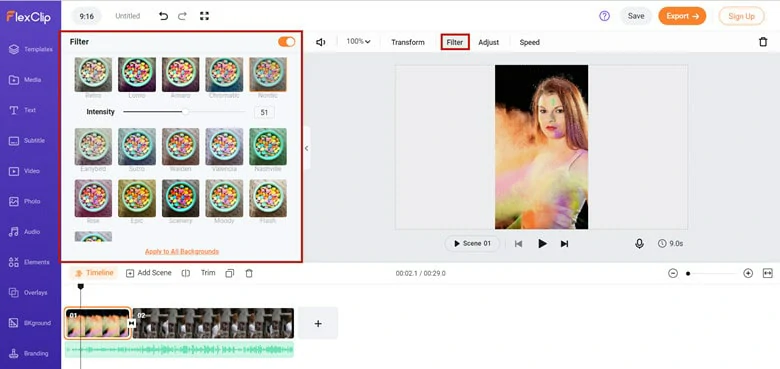This screenshot has width=780, height=369.
Task: Switch to the Adjust tab
Action: (488, 42)
